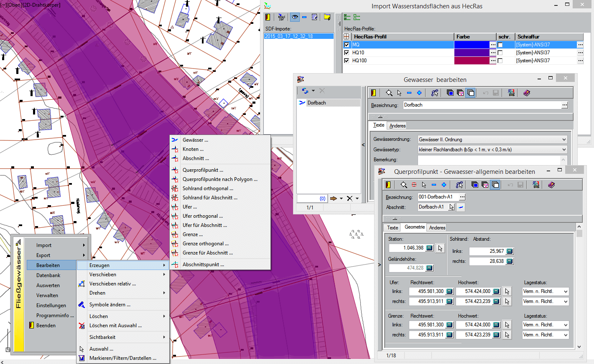The image size is (594, 364).
Task: Click the ellipsis button beside Bezeichnung Dorfbach
Action: (x=565, y=105)
